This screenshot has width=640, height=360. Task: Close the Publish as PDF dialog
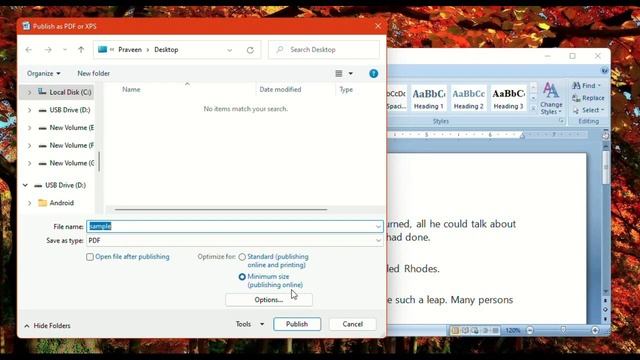(x=378, y=26)
